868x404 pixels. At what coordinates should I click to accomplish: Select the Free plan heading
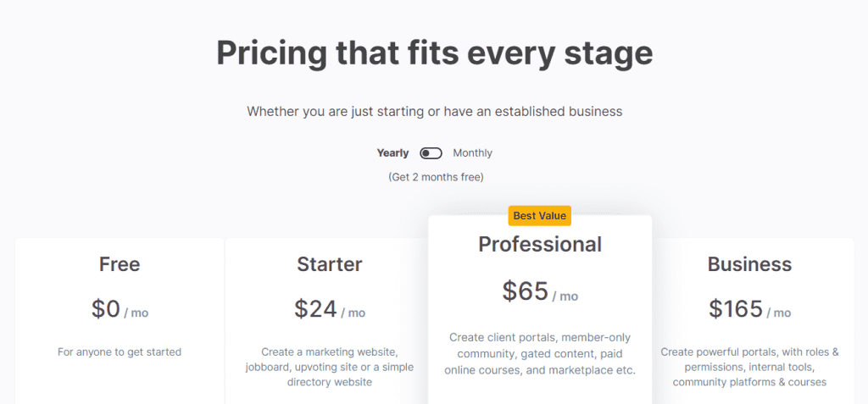point(120,264)
